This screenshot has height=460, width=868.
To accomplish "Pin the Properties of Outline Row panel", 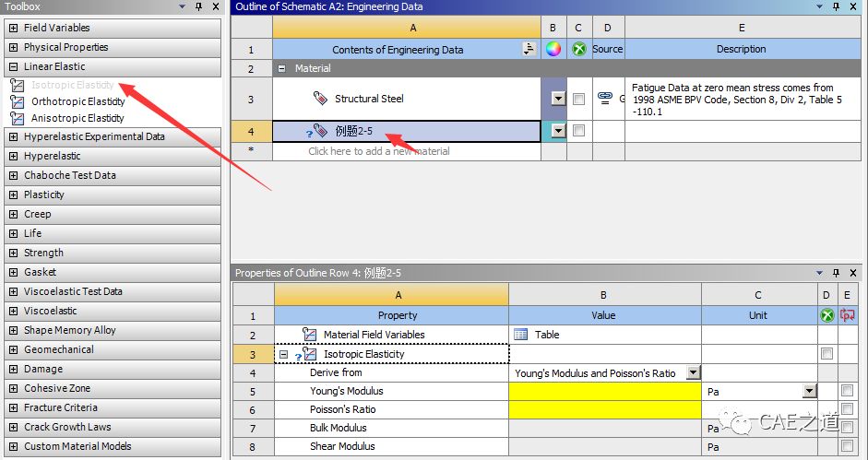I will click(836, 273).
